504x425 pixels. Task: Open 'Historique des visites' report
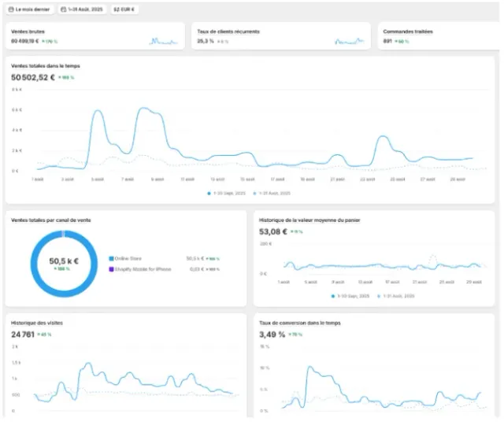point(37,323)
